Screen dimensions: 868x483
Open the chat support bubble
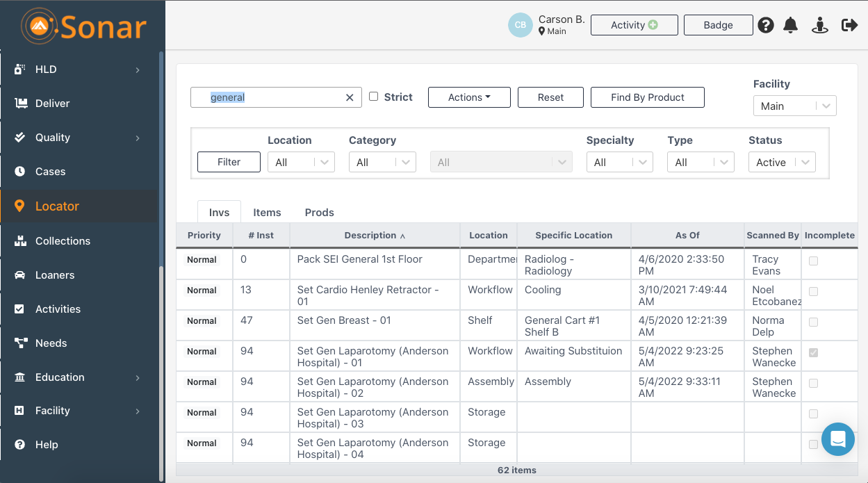click(x=837, y=439)
